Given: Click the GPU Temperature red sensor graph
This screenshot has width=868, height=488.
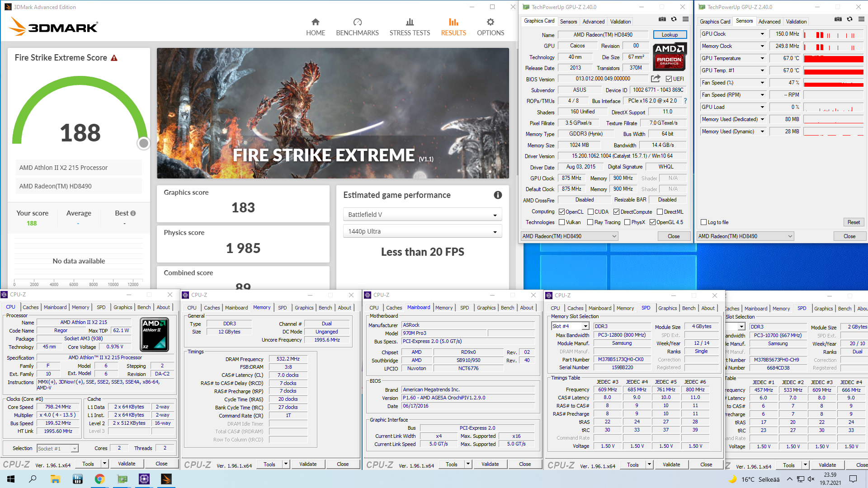Looking at the screenshot, I should click(x=833, y=58).
